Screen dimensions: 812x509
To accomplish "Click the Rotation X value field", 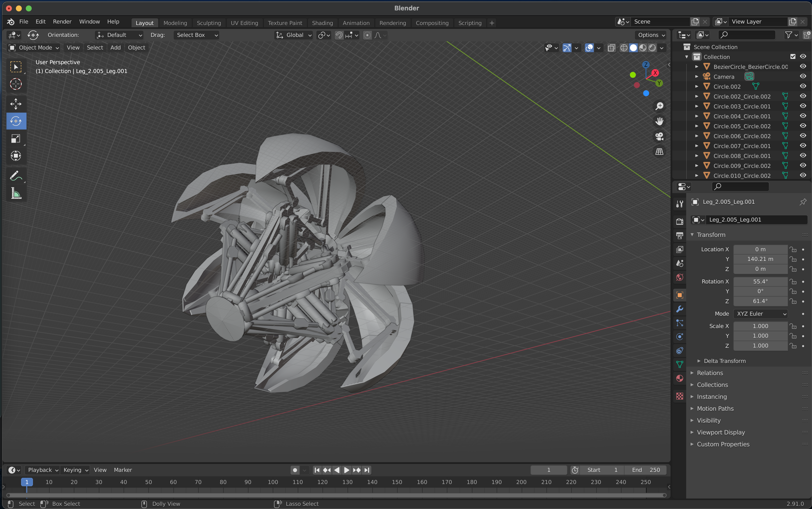I will coord(760,281).
